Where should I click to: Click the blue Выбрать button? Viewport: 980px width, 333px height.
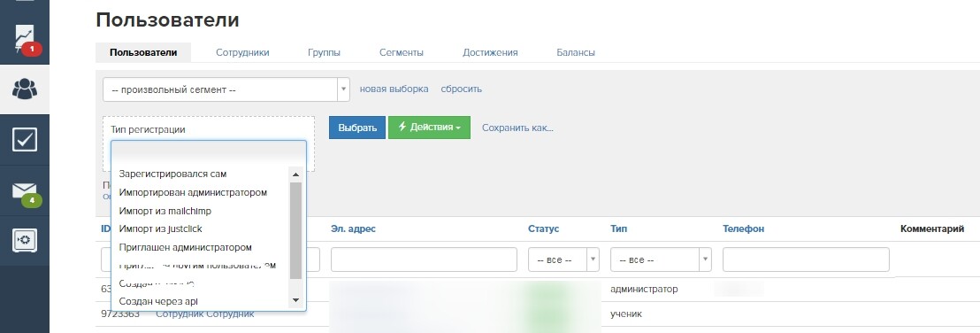coord(356,128)
